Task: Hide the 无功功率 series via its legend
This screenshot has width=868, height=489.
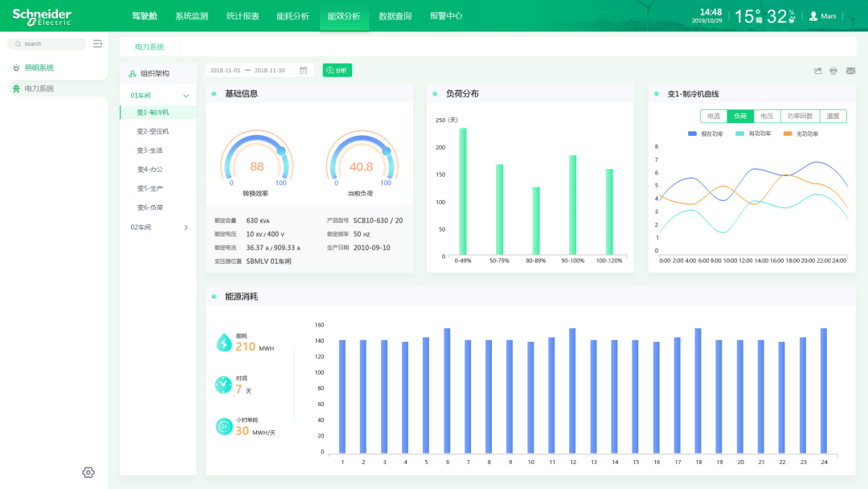Action: (x=804, y=134)
